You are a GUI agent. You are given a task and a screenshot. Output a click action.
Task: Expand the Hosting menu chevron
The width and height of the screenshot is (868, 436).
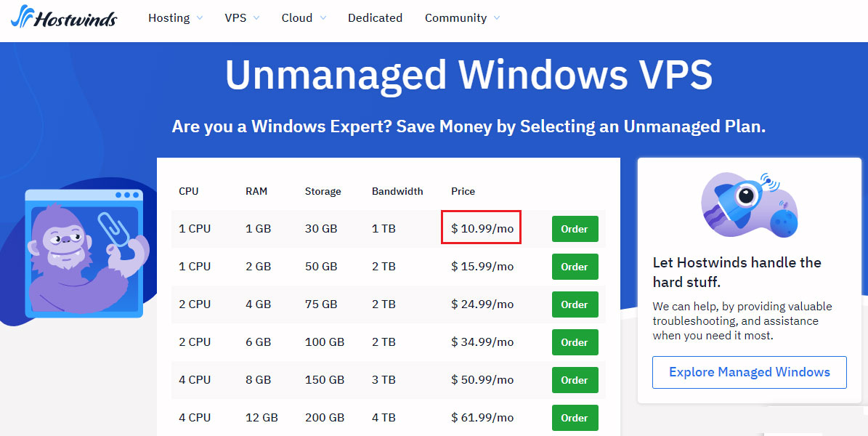200,18
